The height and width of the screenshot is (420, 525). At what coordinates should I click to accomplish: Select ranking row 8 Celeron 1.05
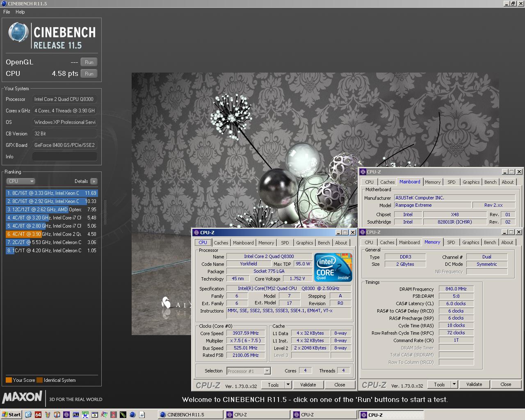click(x=52, y=251)
